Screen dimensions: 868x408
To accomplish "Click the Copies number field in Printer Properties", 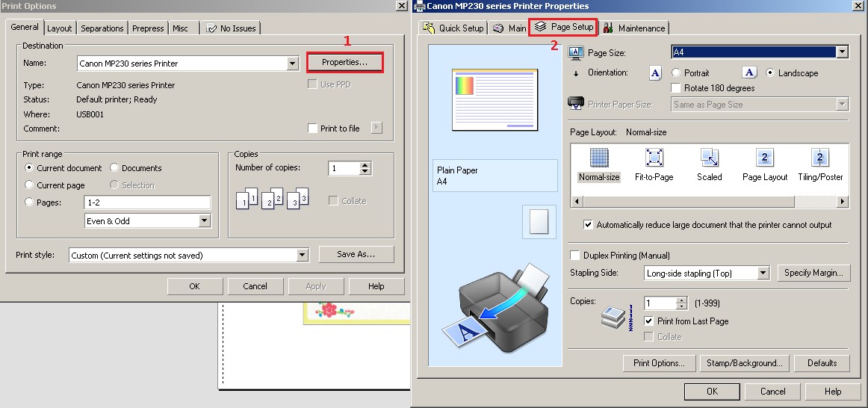I will tap(660, 303).
